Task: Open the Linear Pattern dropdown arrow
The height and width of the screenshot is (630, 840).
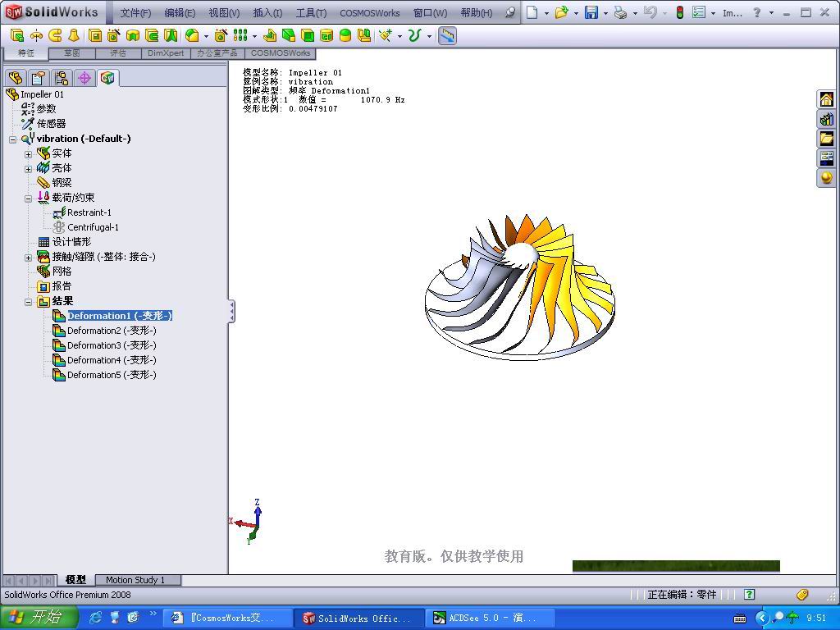Action: tap(254, 36)
